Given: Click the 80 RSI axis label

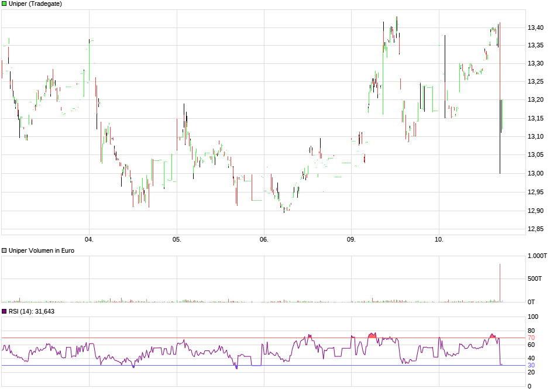Looking at the screenshot, I should pos(531,331).
